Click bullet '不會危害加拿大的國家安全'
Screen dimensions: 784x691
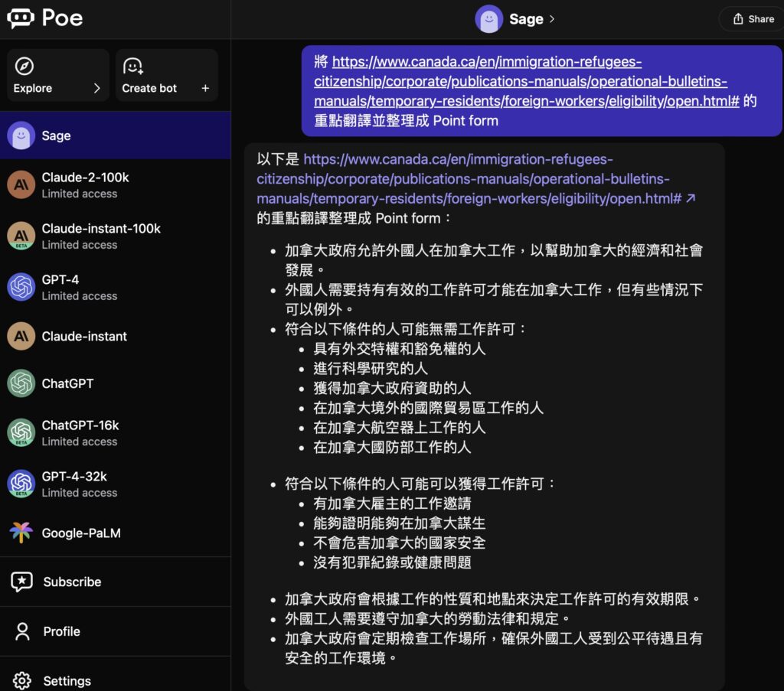[400, 543]
